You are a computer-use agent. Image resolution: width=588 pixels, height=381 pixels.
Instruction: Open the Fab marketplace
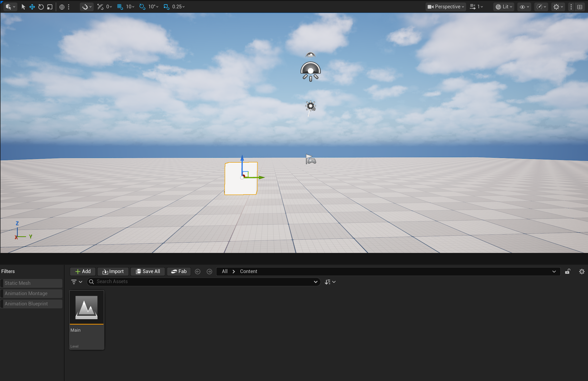click(x=179, y=271)
